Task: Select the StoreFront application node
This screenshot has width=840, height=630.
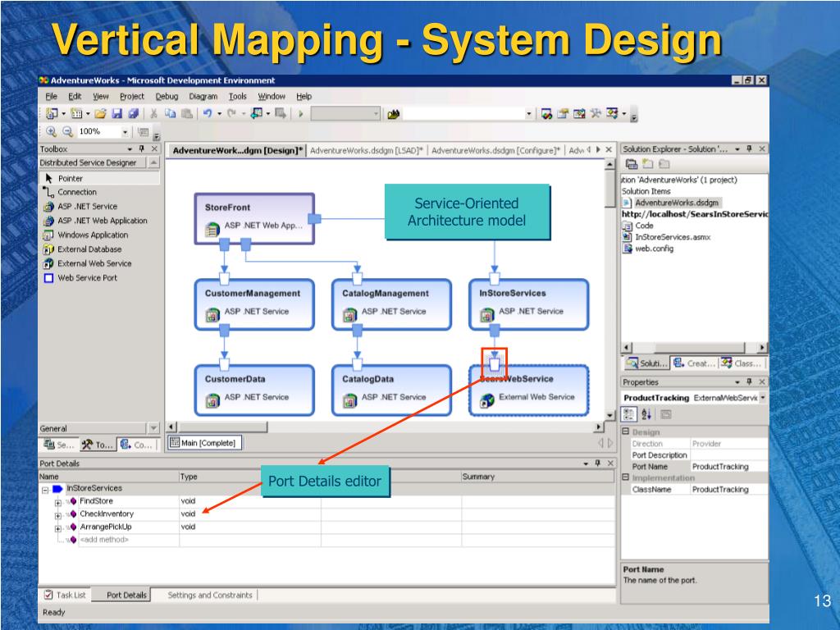Action: pos(254,218)
